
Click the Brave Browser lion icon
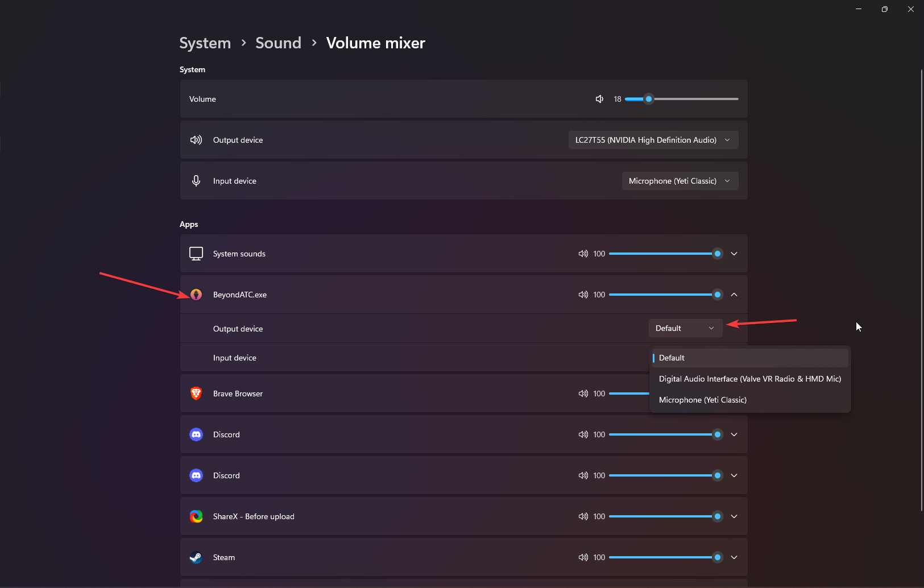pos(196,394)
